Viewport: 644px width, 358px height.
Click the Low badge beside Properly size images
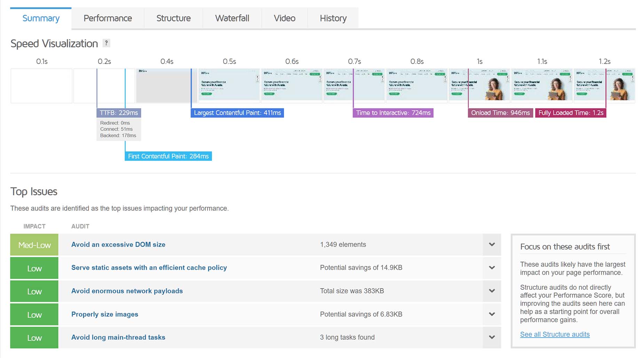click(34, 314)
